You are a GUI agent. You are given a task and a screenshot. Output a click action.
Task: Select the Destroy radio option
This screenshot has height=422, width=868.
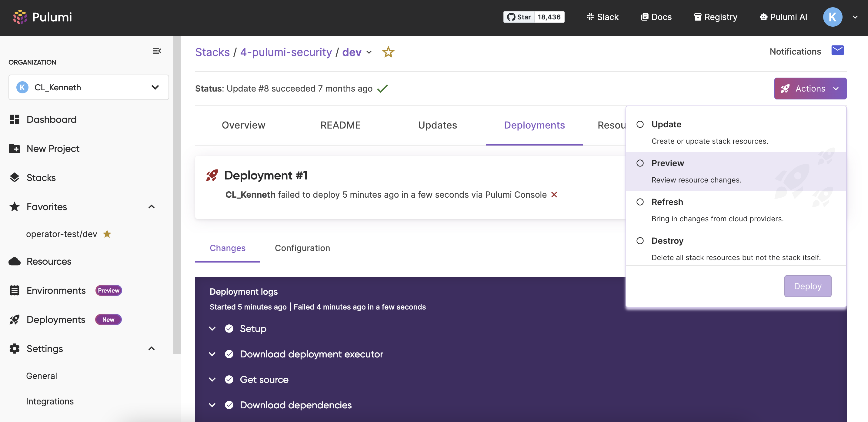[640, 241]
